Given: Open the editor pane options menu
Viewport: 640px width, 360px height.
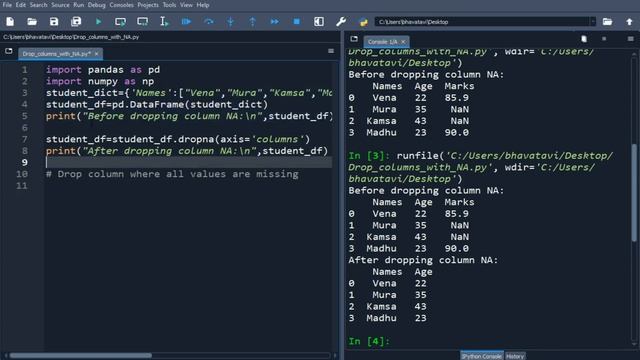Looking at the screenshot, I should [331, 51].
